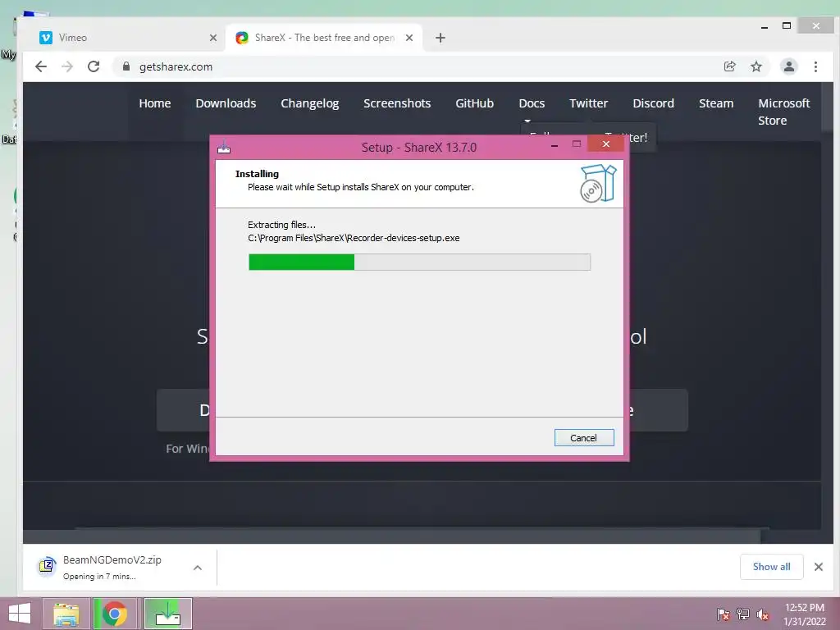Click the ShareX setup title bar icon
Screen dimensions: 840x630
point(224,147)
